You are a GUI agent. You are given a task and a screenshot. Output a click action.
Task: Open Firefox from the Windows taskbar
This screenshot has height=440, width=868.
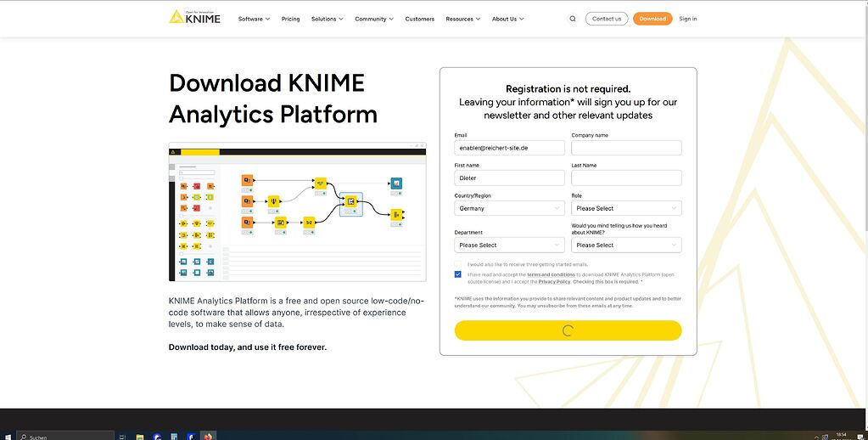pos(208,437)
